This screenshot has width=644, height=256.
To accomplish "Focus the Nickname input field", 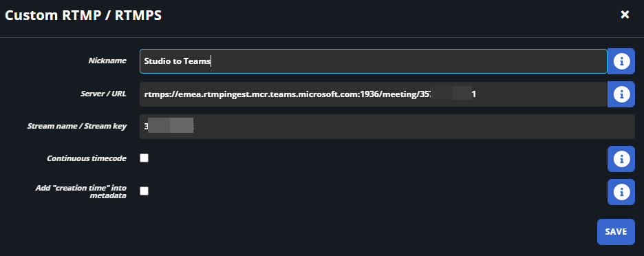I will point(374,61).
